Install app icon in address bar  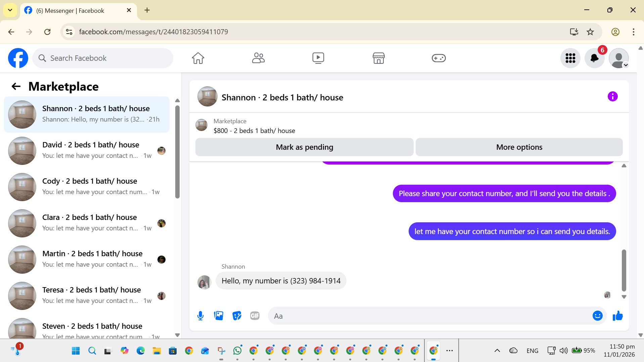(574, 32)
